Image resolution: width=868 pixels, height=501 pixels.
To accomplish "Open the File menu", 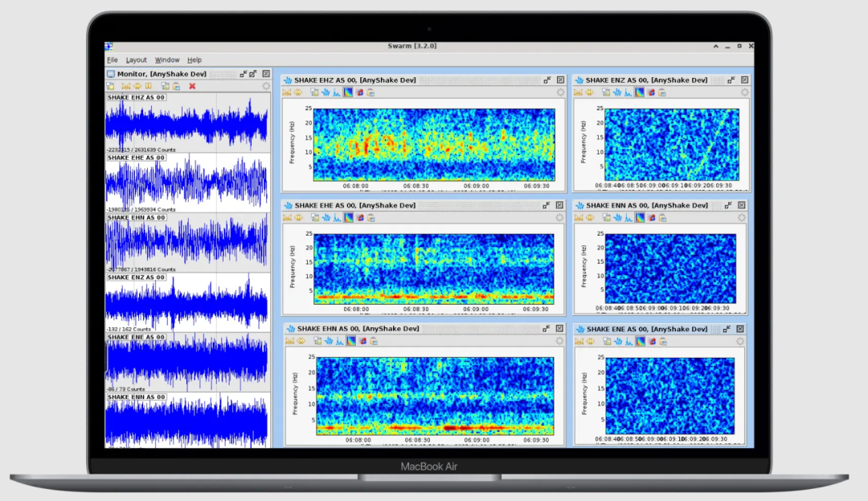I will 113,60.
